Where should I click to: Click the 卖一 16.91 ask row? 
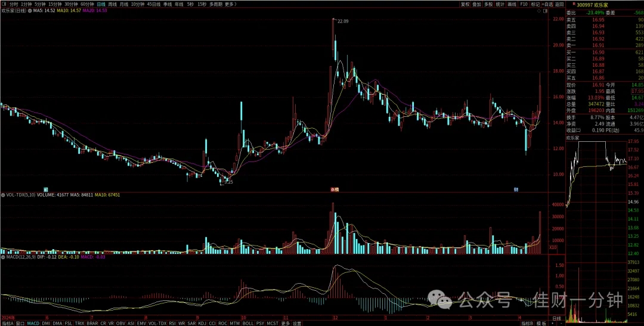[605, 45]
